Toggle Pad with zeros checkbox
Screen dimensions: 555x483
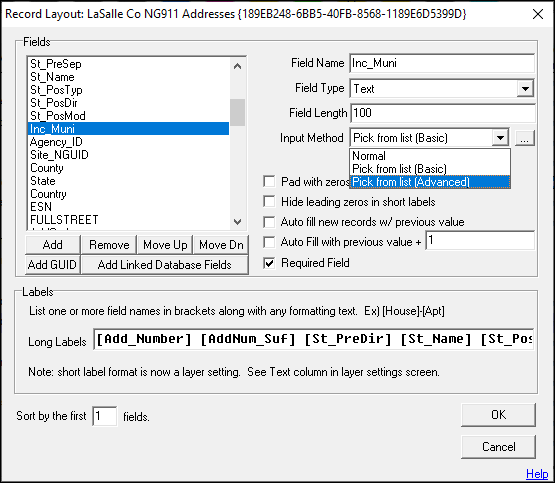pyautogui.click(x=269, y=182)
